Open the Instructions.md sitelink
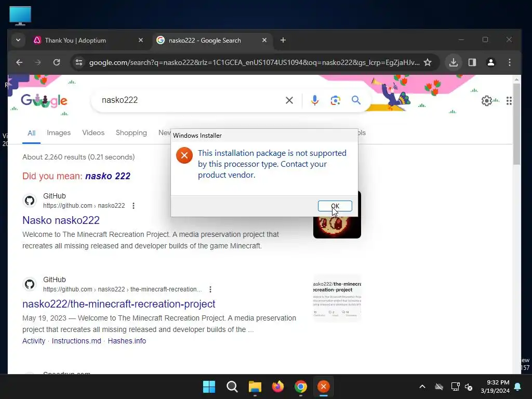 point(76,341)
